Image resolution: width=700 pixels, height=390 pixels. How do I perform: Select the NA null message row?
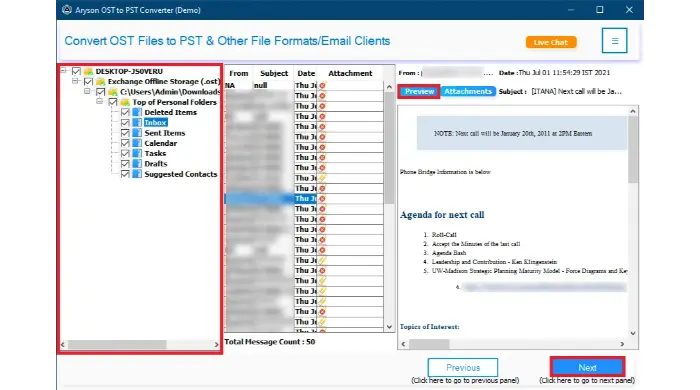[x=304, y=85]
